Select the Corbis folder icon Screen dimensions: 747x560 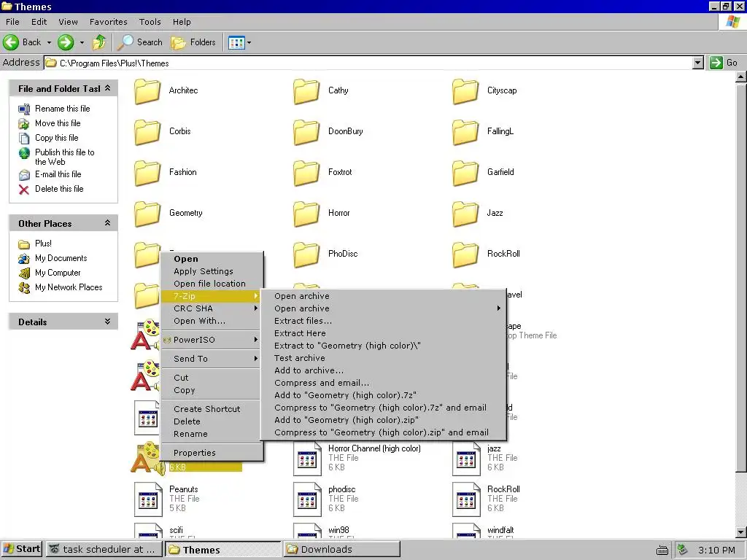click(147, 132)
